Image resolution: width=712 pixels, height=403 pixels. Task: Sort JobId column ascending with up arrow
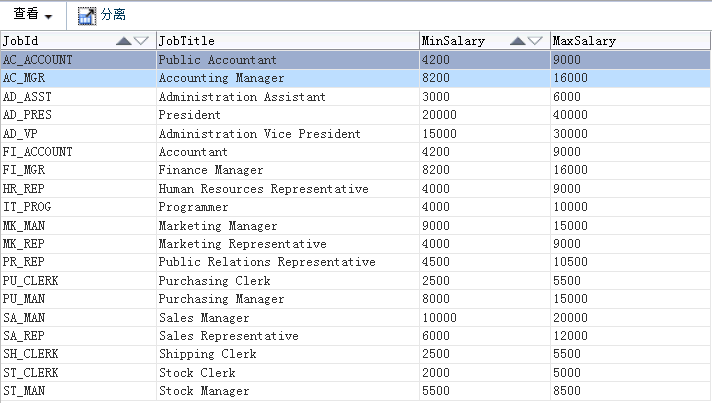(x=123, y=41)
